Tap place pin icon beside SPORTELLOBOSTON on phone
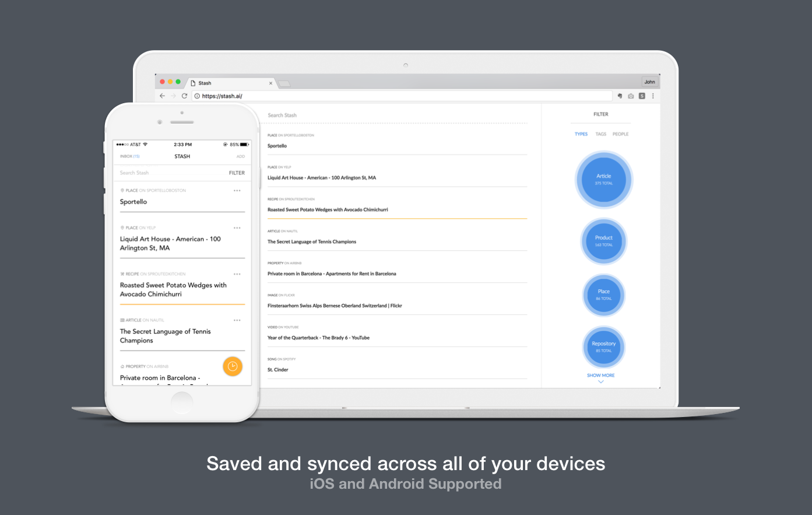This screenshot has height=515, width=812. coord(122,191)
